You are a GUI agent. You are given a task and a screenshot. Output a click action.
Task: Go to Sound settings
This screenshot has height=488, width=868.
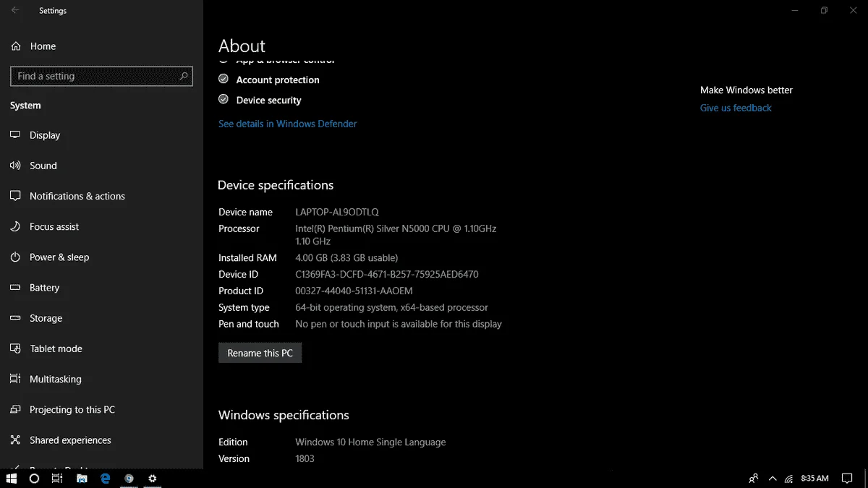click(43, 166)
